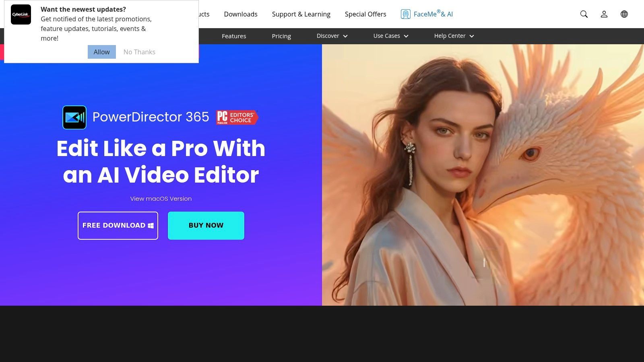Click the search magnifier icon
The width and height of the screenshot is (644, 362).
click(x=584, y=14)
